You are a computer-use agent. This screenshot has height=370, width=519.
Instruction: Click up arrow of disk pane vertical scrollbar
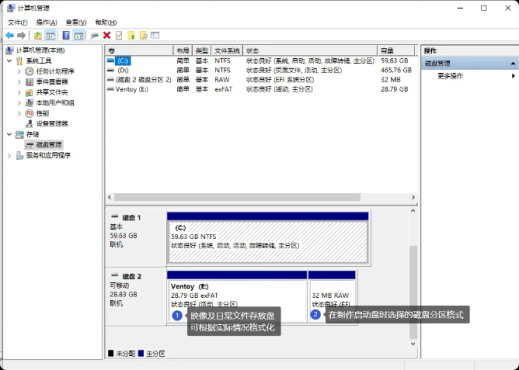pos(413,211)
